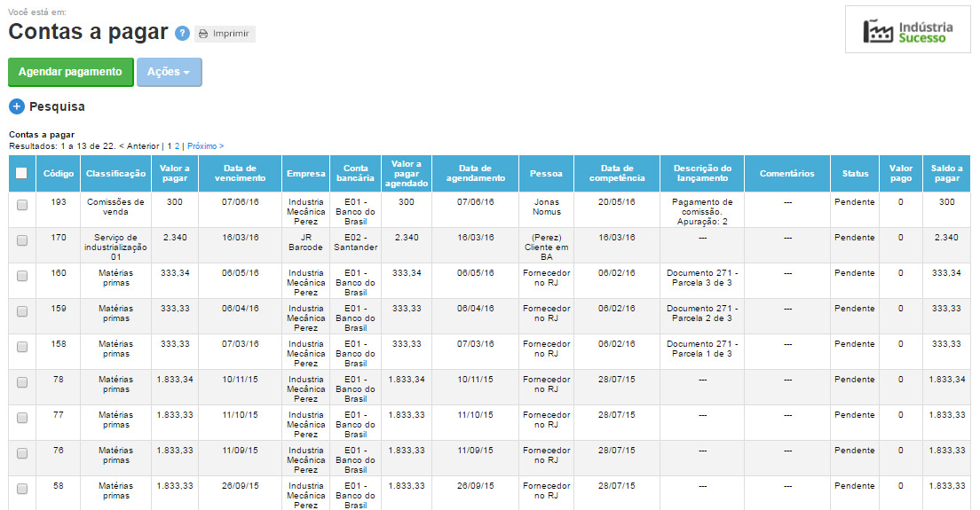980x510 pixels.
Task: Sort by Valor a pagar column header
Action: pos(174,173)
